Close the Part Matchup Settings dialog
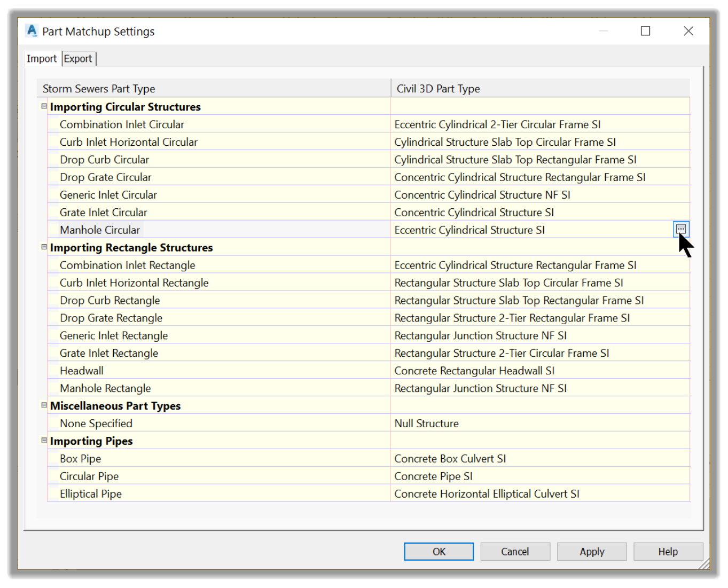This screenshot has width=728, height=588. [688, 31]
